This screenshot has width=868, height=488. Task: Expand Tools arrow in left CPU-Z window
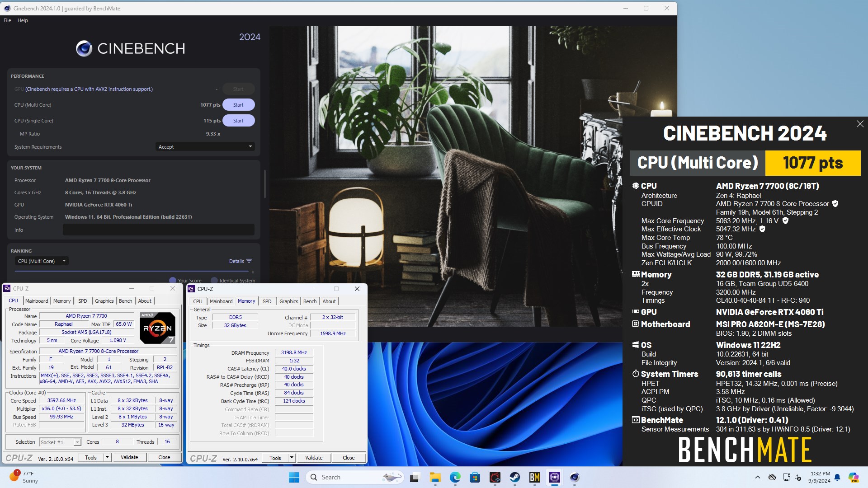pyautogui.click(x=107, y=457)
